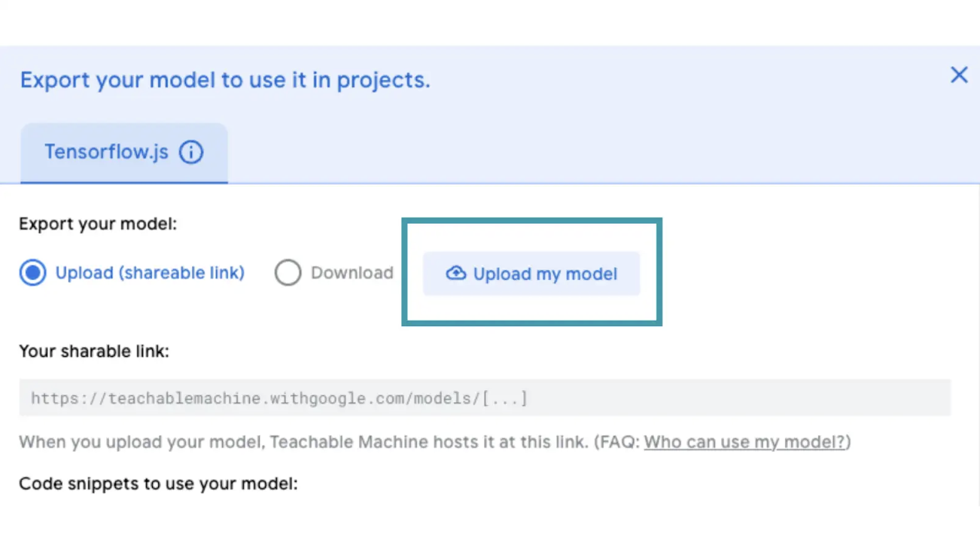This screenshot has width=980, height=551.
Task: Click the info icon beside Tensorflow.js
Action: pyautogui.click(x=191, y=152)
